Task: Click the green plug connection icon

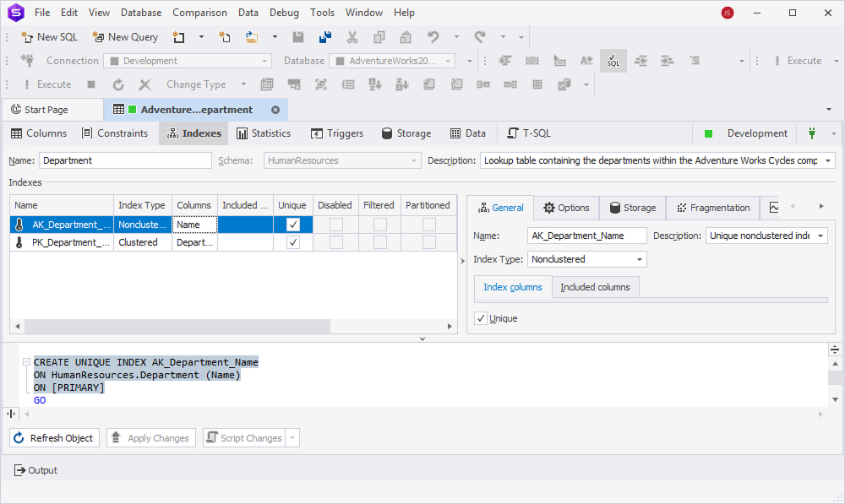Action: [x=811, y=133]
